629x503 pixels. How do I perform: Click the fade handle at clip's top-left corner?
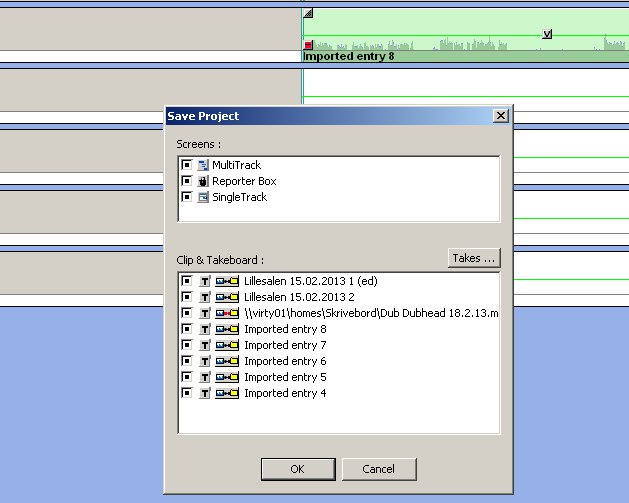coord(308,13)
